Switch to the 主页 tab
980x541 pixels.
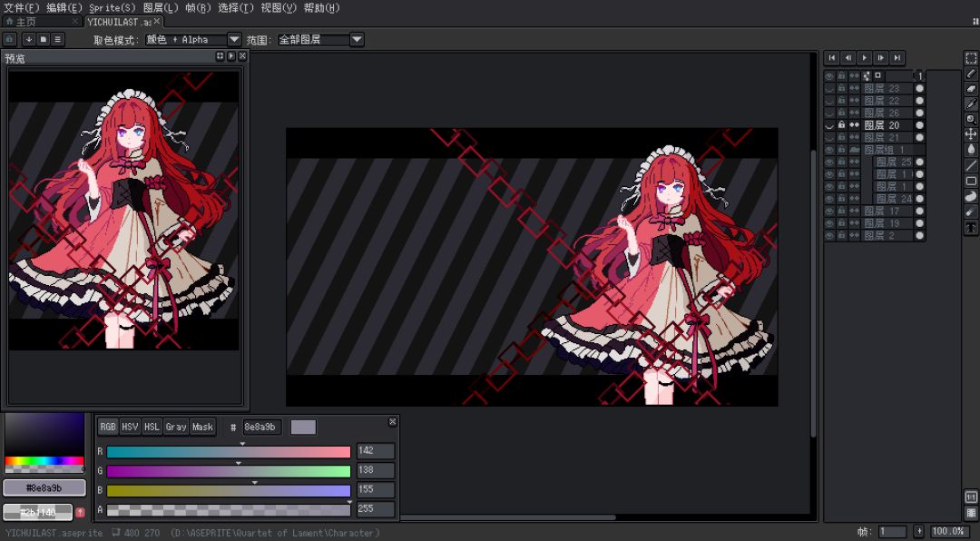26,22
